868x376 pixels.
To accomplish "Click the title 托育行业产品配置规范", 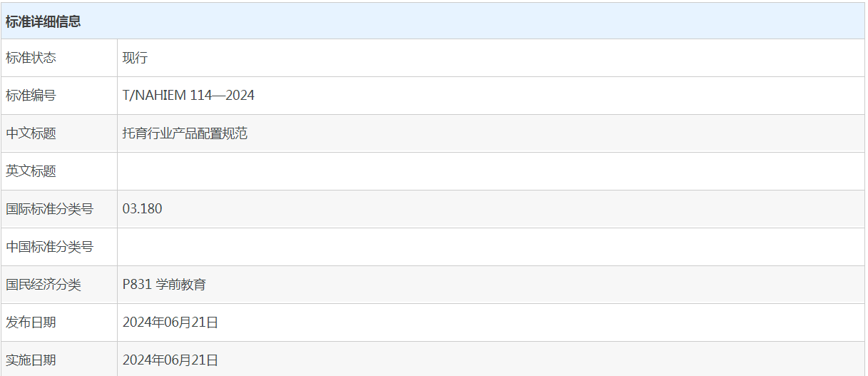I will [185, 133].
